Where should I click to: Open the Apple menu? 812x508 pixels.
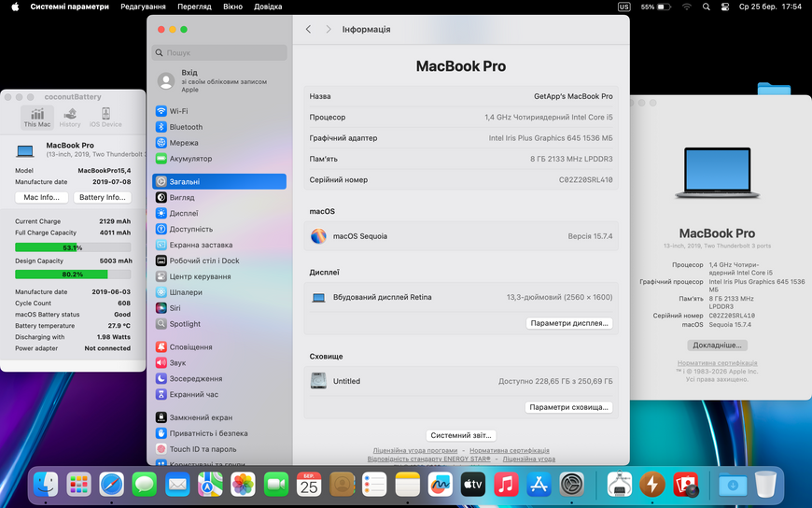pos(15,7)
